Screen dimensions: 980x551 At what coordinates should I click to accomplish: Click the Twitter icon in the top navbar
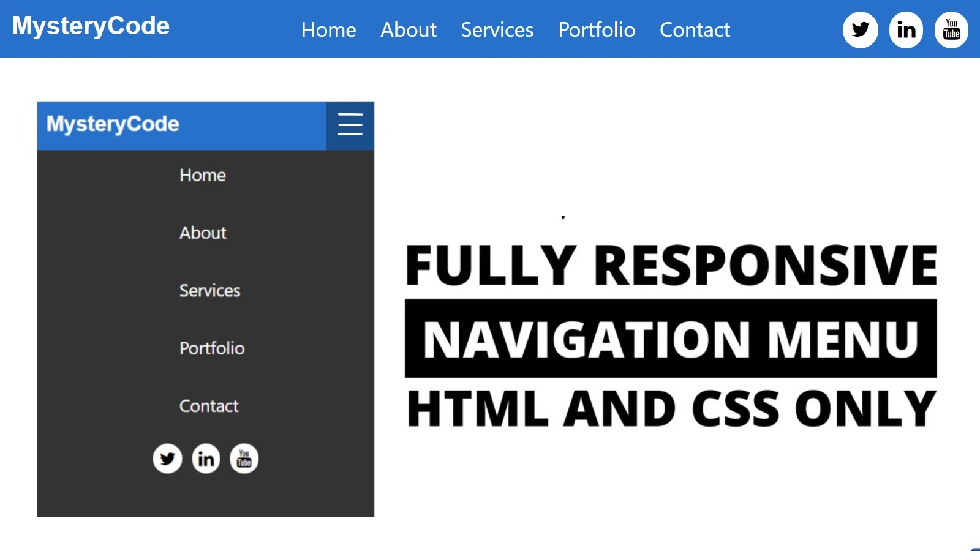(860, 29)
